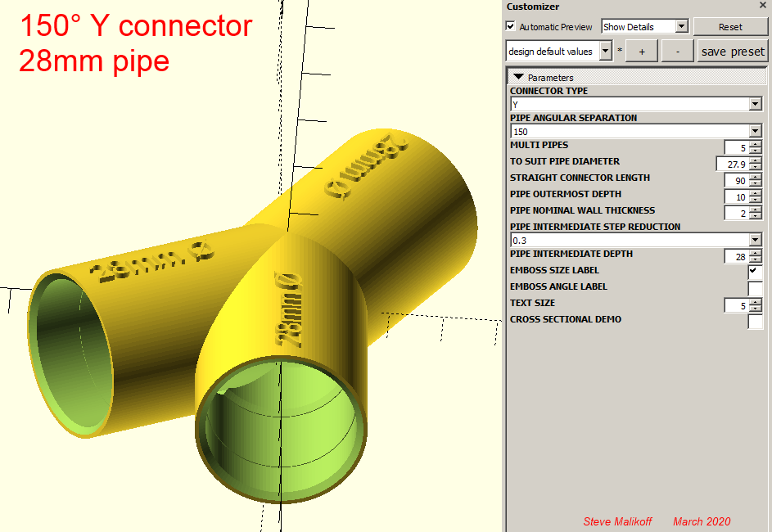Screen dimensions: 772x532
Task: Open the Connector Type dropdown
Action: (x=755, y=105)
